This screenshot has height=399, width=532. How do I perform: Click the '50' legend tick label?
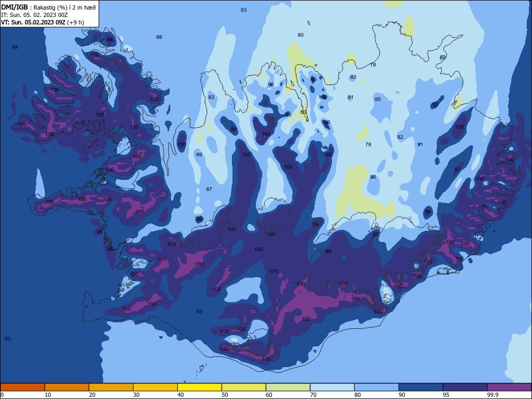(x=225, y=395)
